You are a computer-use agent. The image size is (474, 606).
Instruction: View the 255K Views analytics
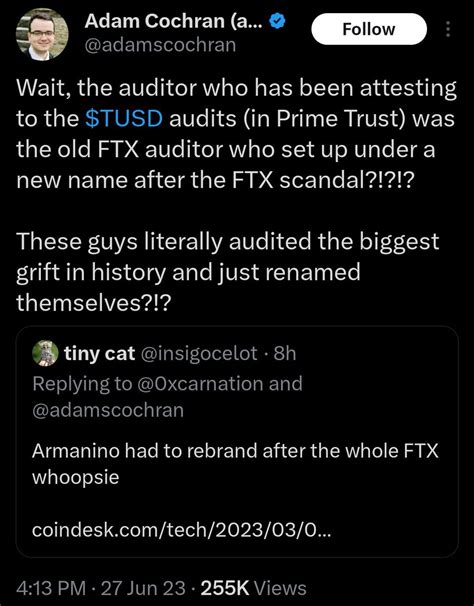tap(254, 588)
